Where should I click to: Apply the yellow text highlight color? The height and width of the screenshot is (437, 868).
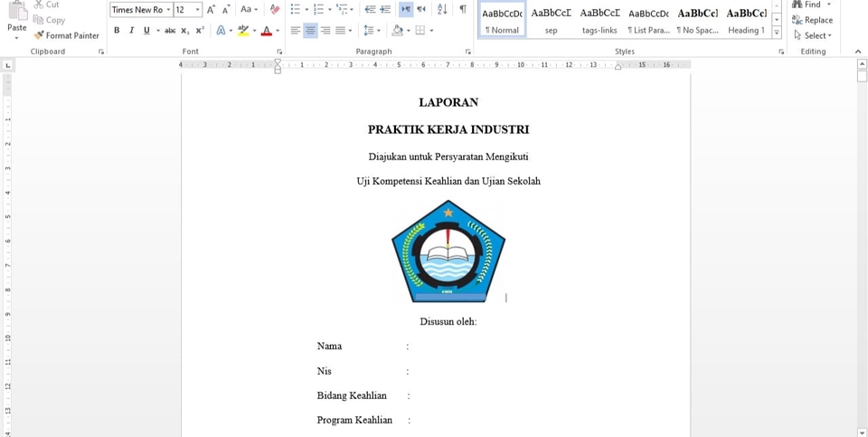tap(242, 31)
